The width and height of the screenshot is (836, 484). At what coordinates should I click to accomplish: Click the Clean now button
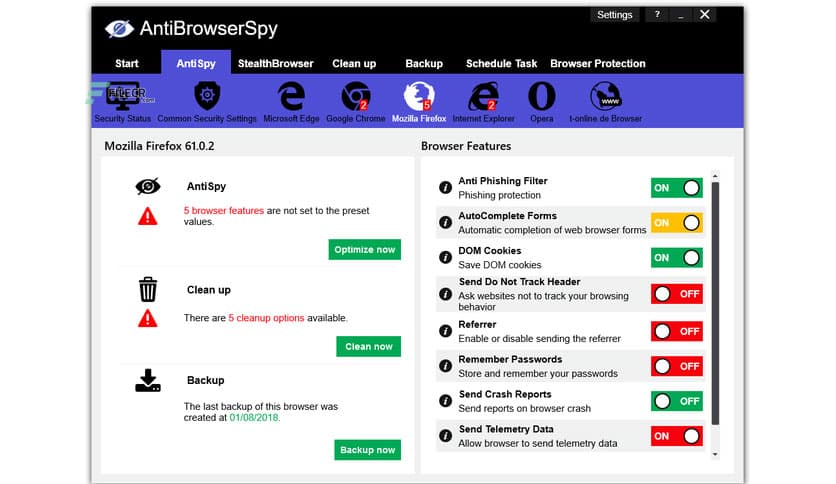368,346
